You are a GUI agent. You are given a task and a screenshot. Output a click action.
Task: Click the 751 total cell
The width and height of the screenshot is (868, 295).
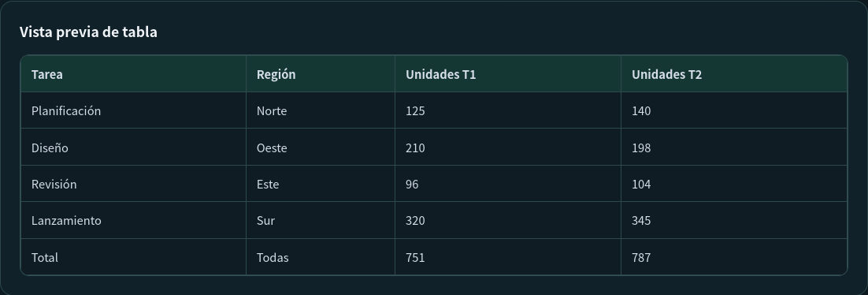tap(508, 256)
